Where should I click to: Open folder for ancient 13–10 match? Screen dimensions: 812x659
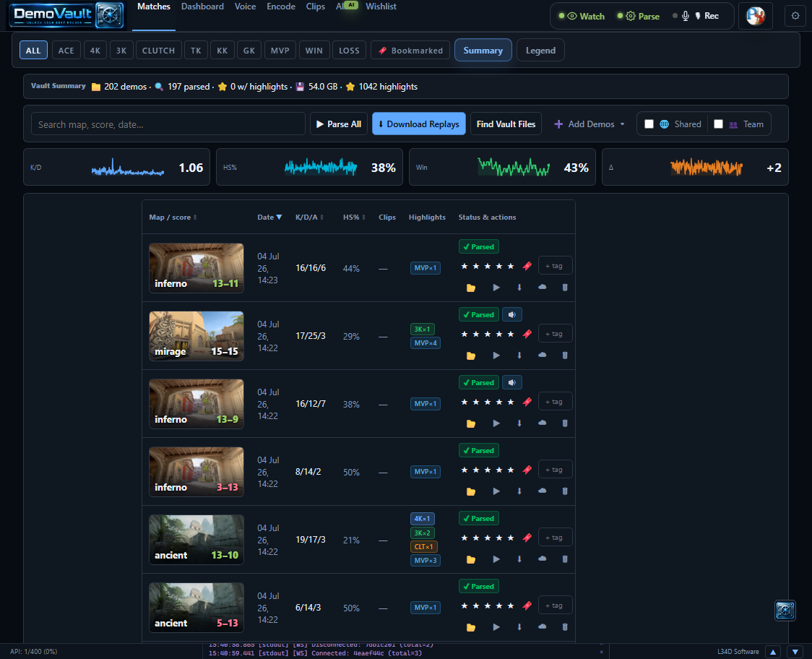(471, 559)
